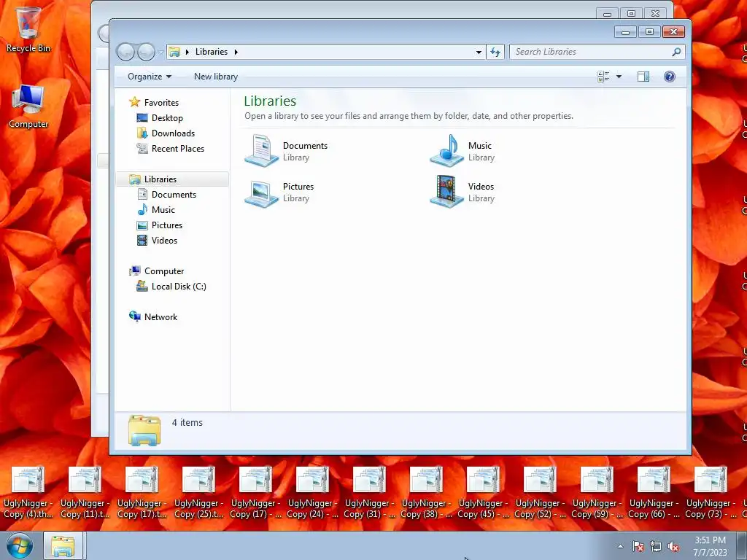Open the Windows Start menu orb
The width and height of the screenshot is (747, 560).
point(20,545)
